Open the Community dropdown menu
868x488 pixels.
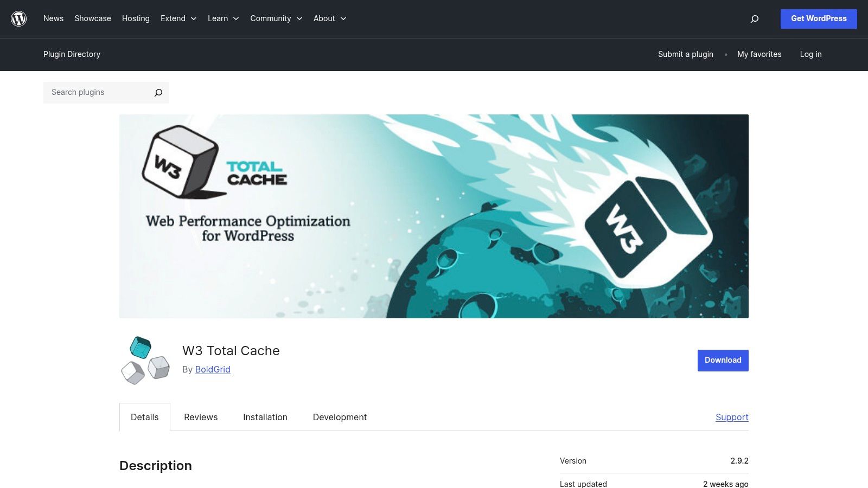tap(276, 18)
